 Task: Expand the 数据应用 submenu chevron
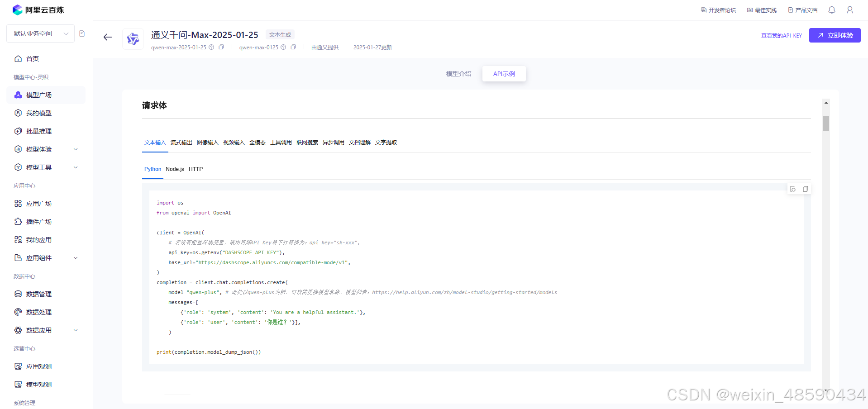click(x=76, y=330)
